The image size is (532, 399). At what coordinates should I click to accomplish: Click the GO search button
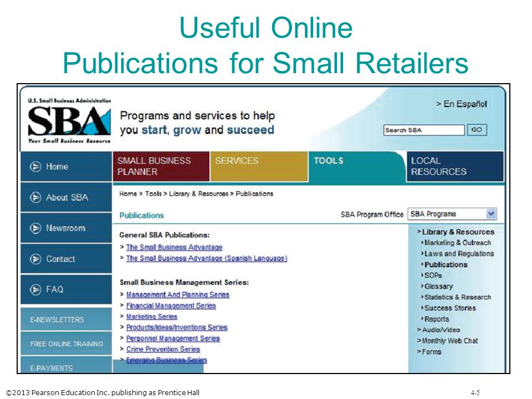tap(477, 130)
